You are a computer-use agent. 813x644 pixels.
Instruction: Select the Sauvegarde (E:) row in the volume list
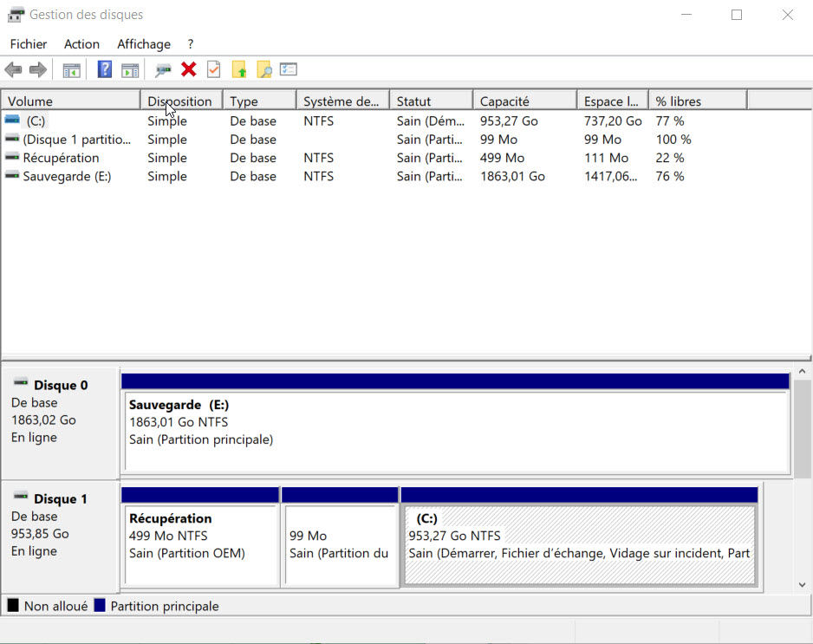coord(67,177)
